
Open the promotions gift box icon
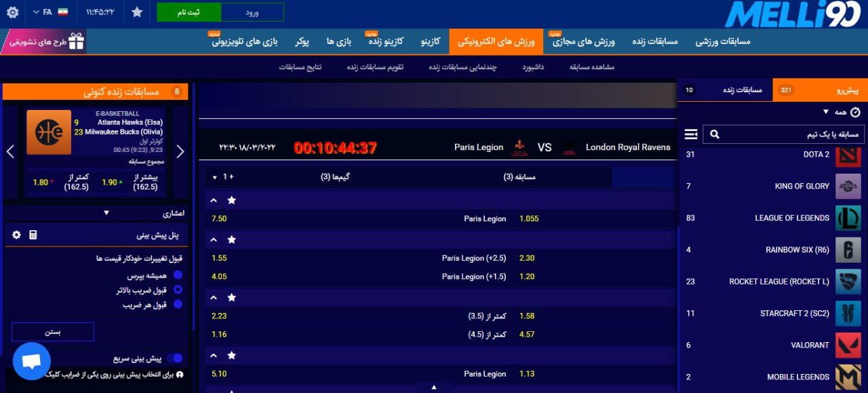[76, 41]
